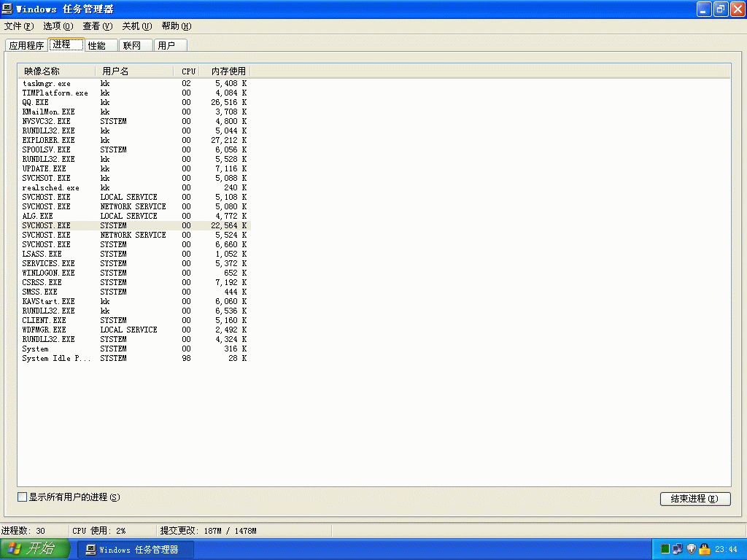Image resolution: width=747 pixels, height=560 pixels.
Task: Switch to the 用户 tab
Action: [x=170, y=45]
